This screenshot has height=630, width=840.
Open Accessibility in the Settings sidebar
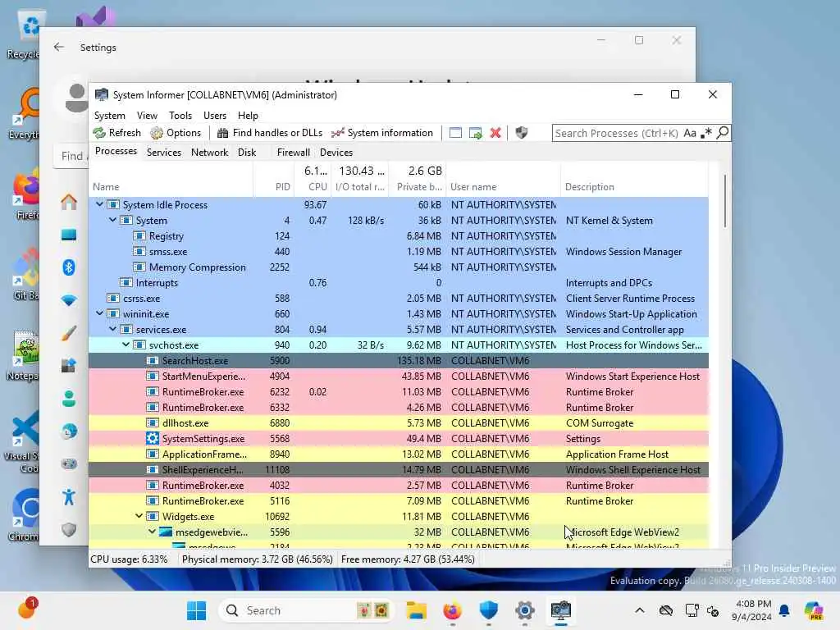69,497
